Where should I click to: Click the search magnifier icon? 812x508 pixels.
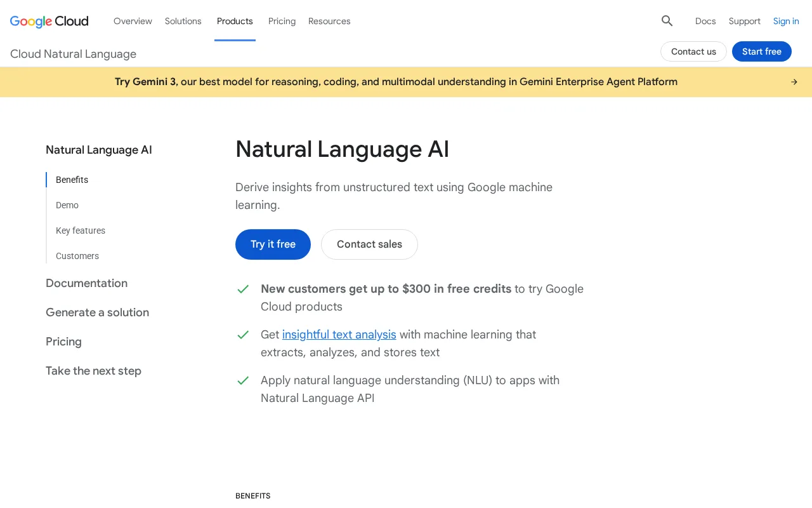pyautogui.click(x=667, y=21)
